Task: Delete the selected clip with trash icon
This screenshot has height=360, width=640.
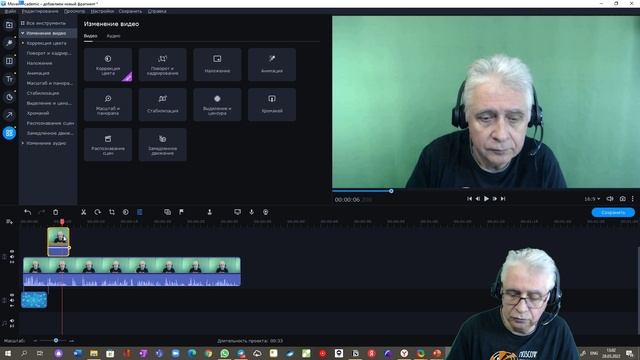Action: 56,212
